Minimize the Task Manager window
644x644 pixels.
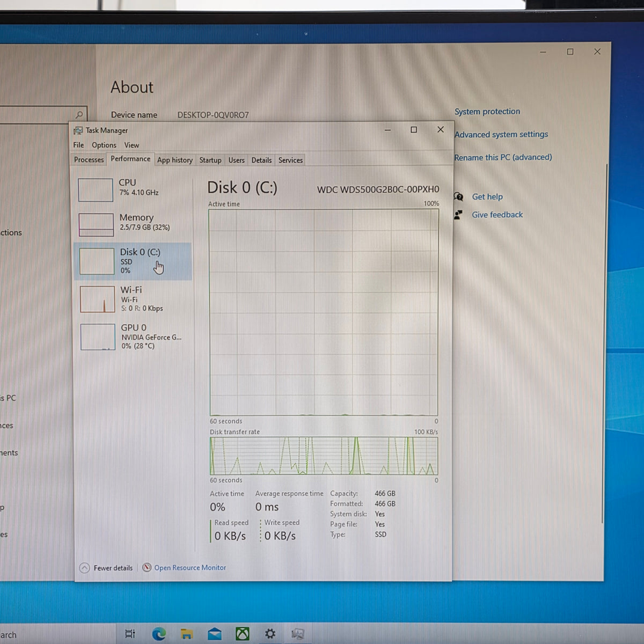(387, 130)
